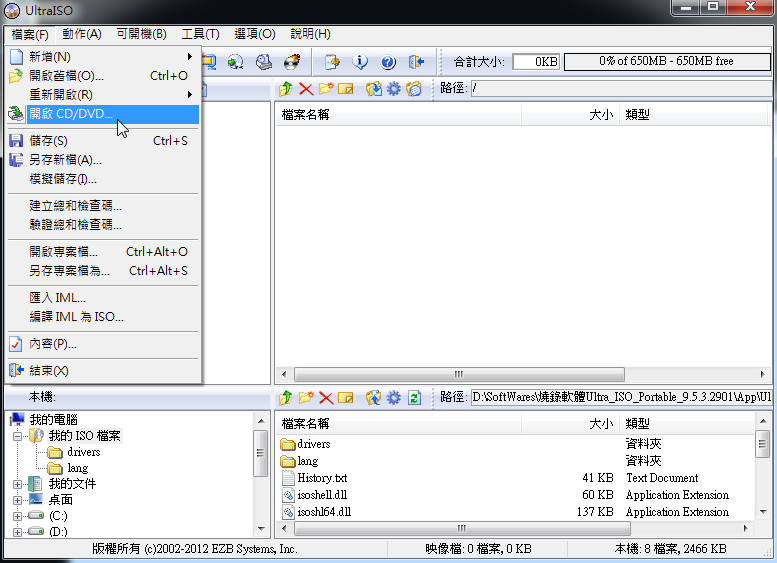Select the lang folder in local tree
777x563 pixels.
click(x=77, y=468)
